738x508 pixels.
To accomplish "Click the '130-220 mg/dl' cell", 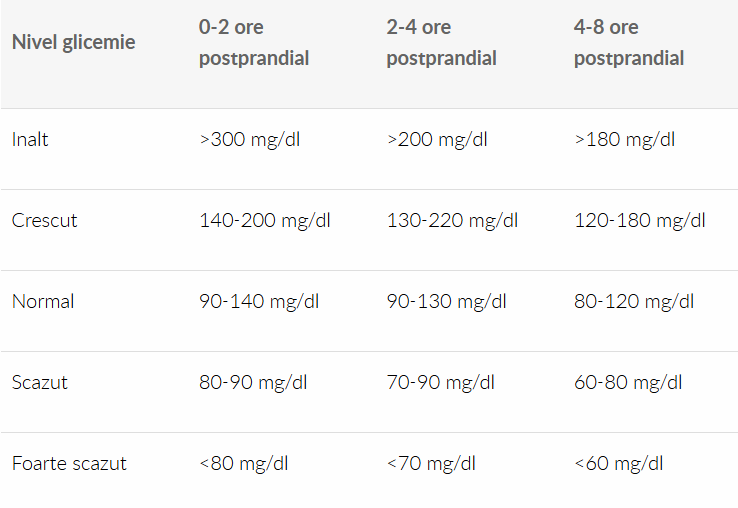I will coord(452,220).
